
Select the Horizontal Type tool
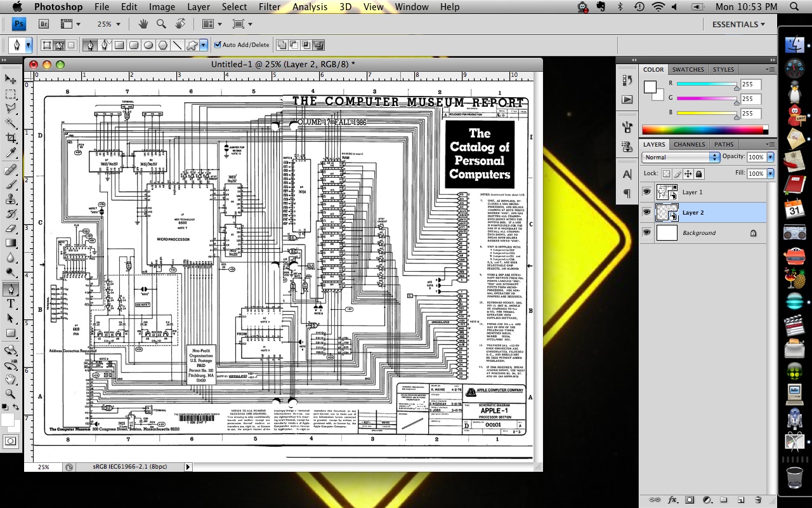click(11, 304)
